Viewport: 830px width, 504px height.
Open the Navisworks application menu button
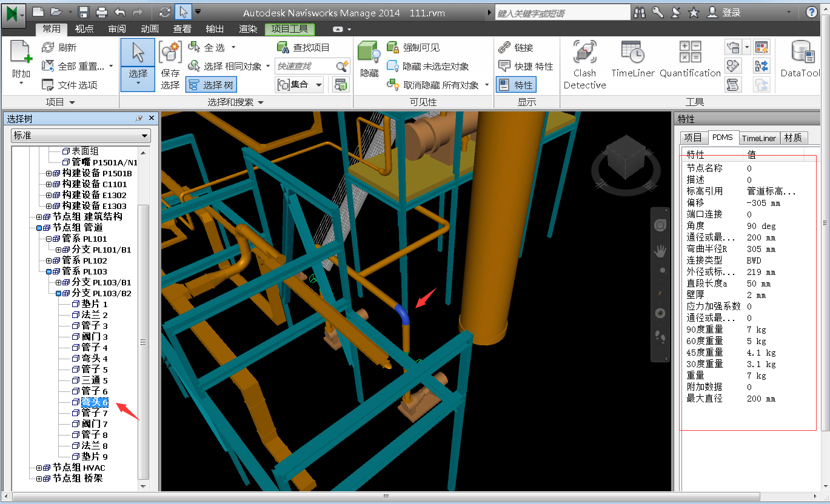13,15
